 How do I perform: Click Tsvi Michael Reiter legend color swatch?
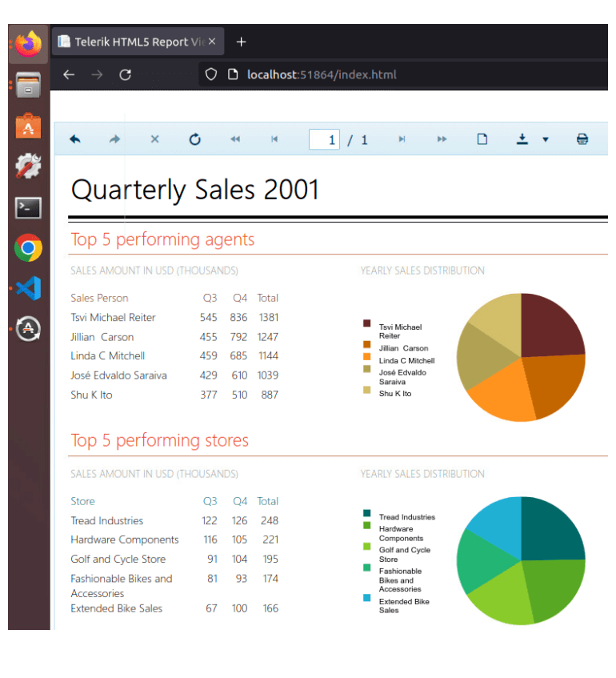(367, 323)
